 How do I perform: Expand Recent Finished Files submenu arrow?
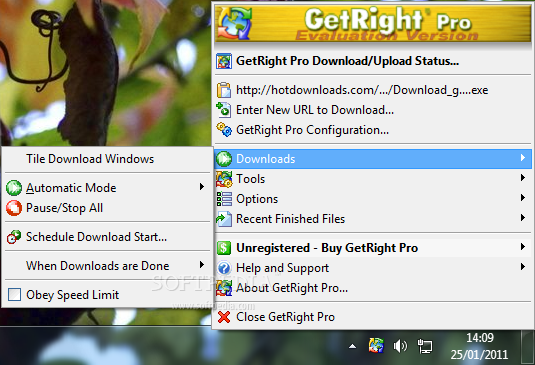(523, 218)
